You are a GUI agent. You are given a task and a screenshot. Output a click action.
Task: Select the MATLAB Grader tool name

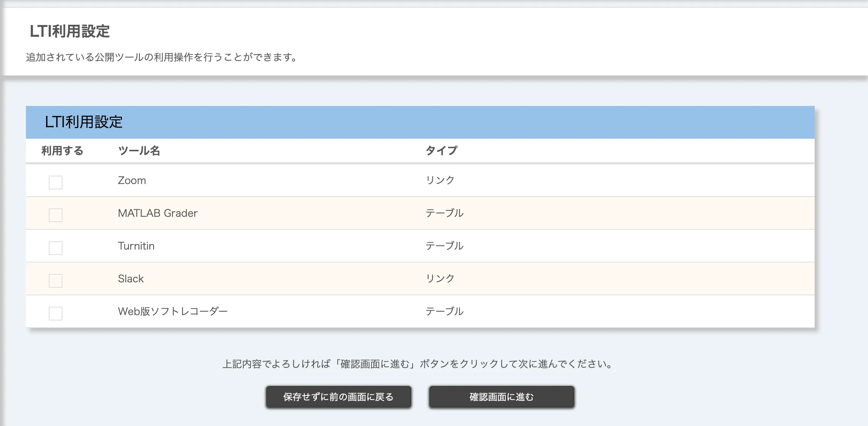coord(158,213)
